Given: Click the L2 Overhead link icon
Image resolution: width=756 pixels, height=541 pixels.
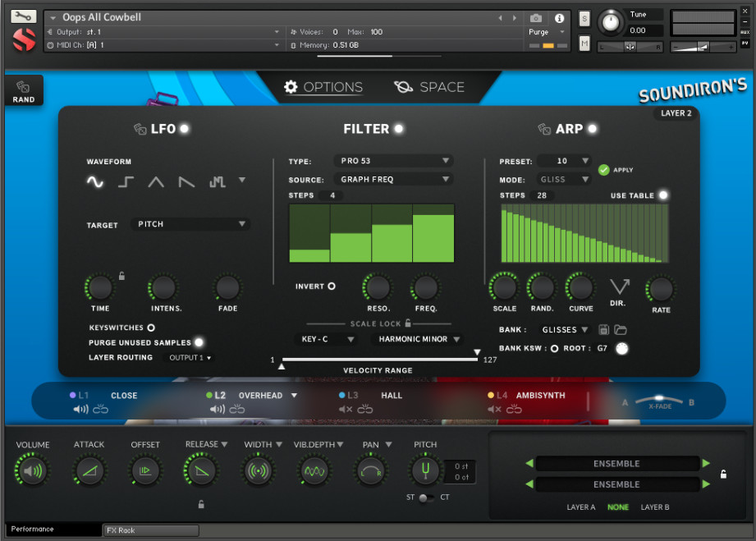Looking at the screenshot, I should click(237, 409).
